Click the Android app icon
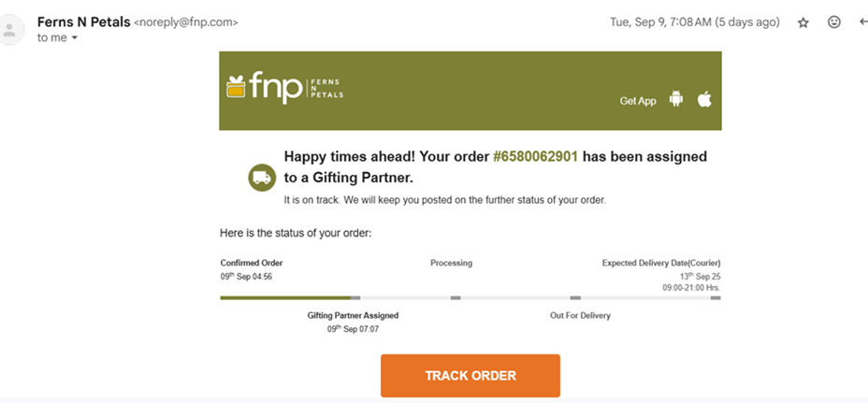Image resolution: width=868 pixels, height=403 pixels. pos(675,99)
